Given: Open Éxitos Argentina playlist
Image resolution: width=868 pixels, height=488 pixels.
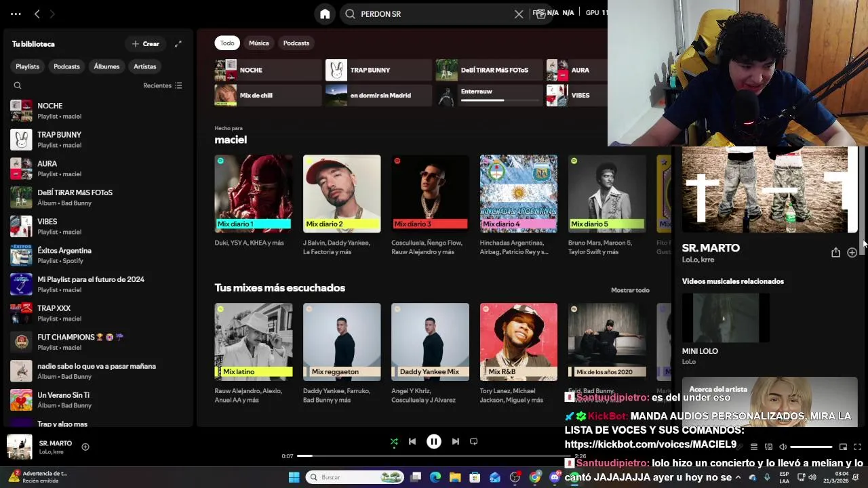Looking at the screenshot, I should pyautogui.click(x=97, y=256).
